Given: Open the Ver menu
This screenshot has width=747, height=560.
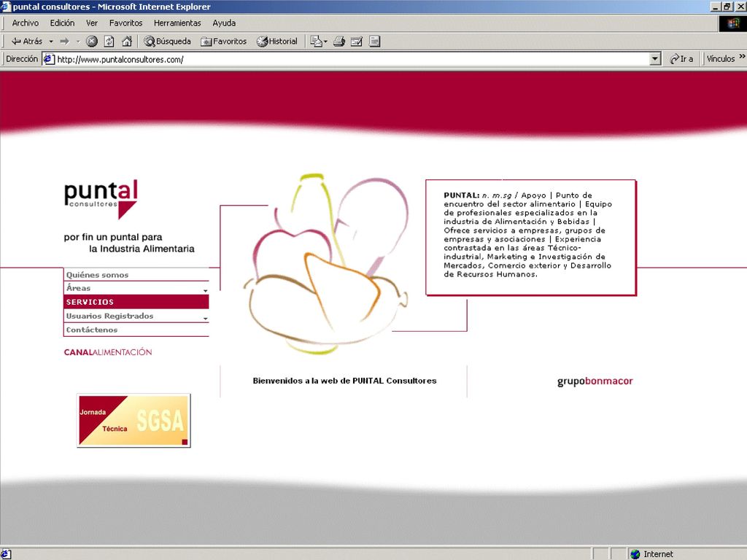Looking at the screenshot, I should 92,23.
